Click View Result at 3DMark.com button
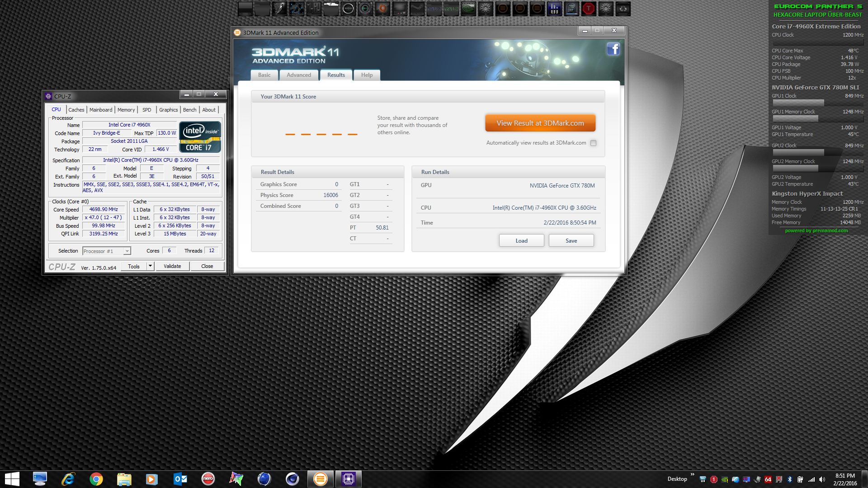The image size is (868, 488). [540, 123]
